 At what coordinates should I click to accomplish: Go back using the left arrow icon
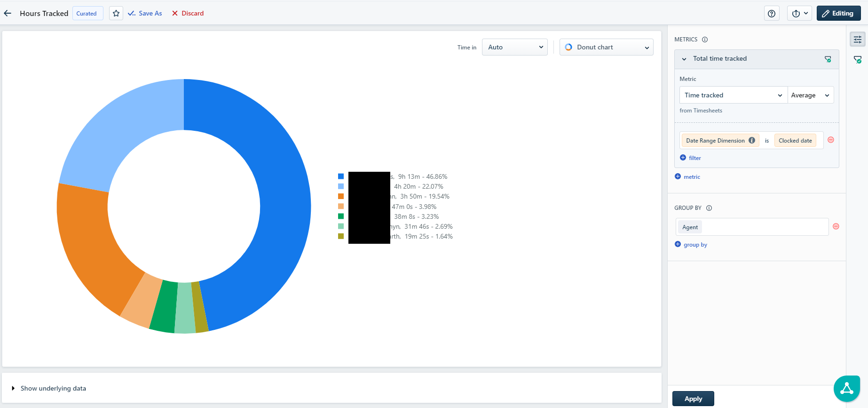click(8, 13)
